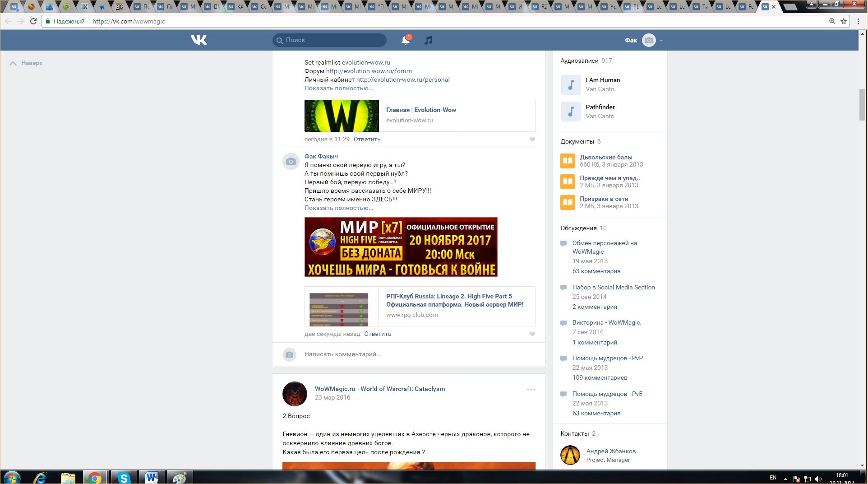Open post options three-dot menu
The height and width of the screenshot is (484, 868).
click(x=531, y=390)
